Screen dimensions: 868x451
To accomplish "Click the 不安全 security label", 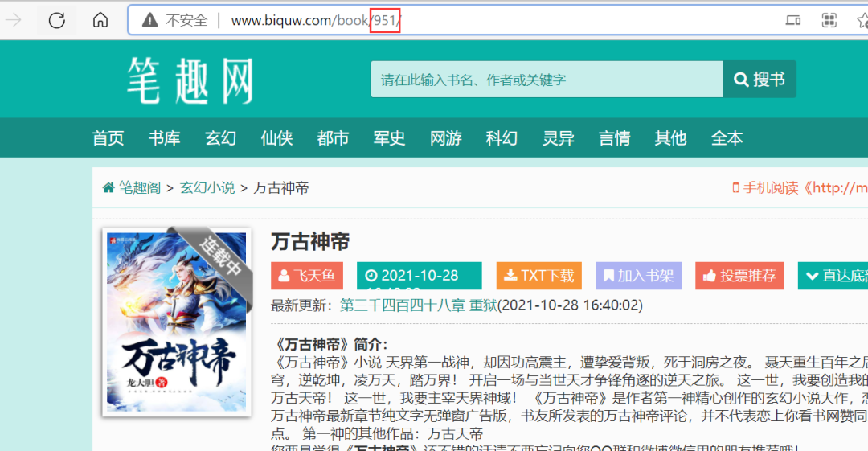I will coord(186,21).
